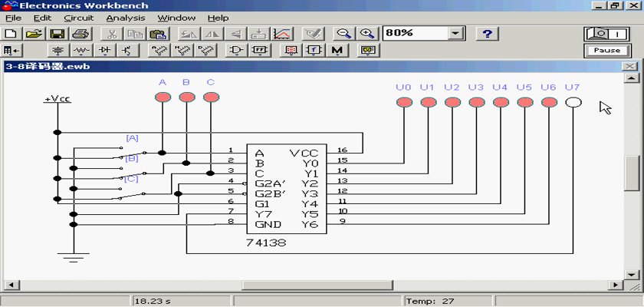This screenshot has height=307, width=644.
Task: Select the lit probe labeled A
Action: coord(163,97)
